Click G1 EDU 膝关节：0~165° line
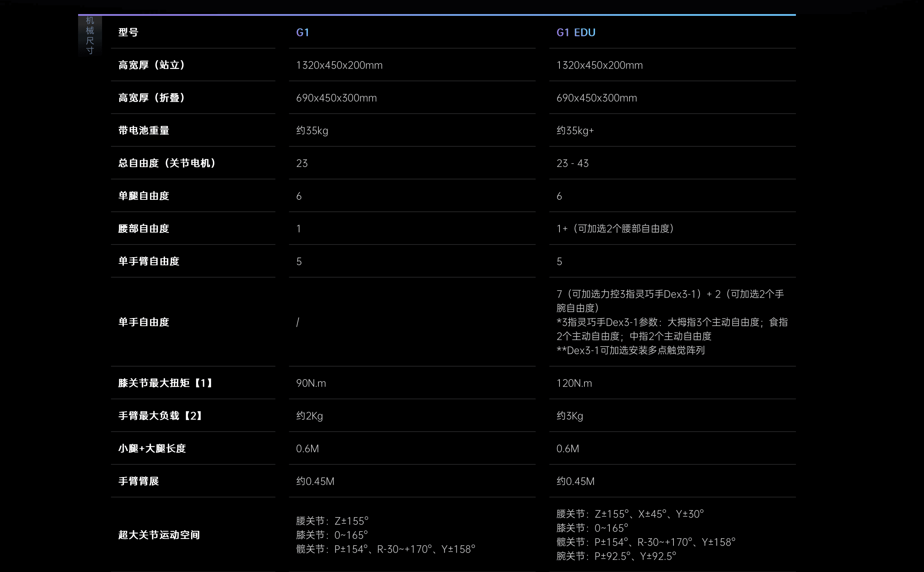The image size is (924, 572). [592, 528]
